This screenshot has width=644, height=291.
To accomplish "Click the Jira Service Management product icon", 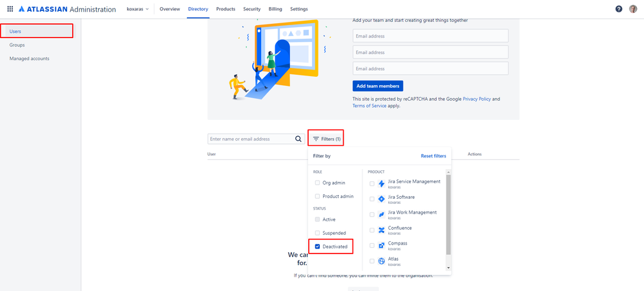I will pos(381,184).
